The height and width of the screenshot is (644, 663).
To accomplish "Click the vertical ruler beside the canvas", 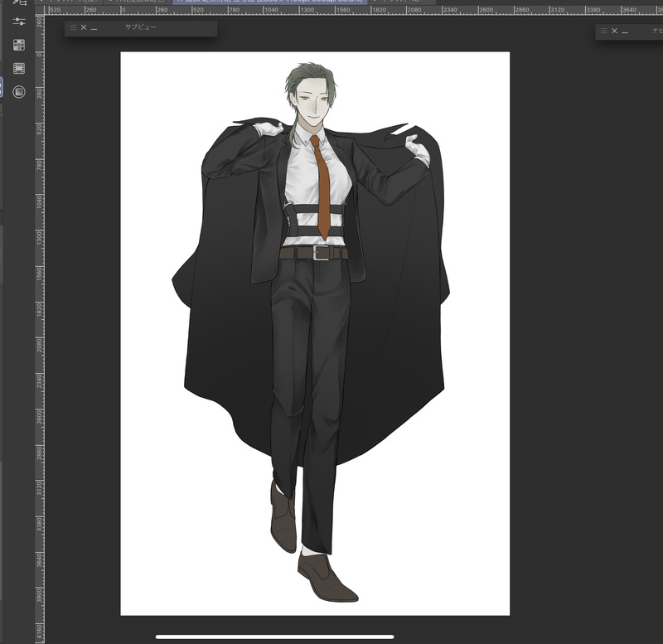I will click(x=39, y=332).
